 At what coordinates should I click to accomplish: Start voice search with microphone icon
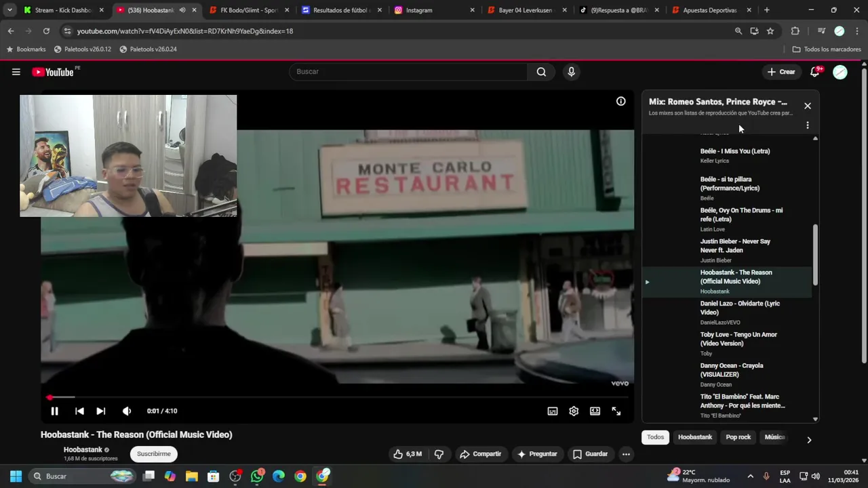coord(571,72)
